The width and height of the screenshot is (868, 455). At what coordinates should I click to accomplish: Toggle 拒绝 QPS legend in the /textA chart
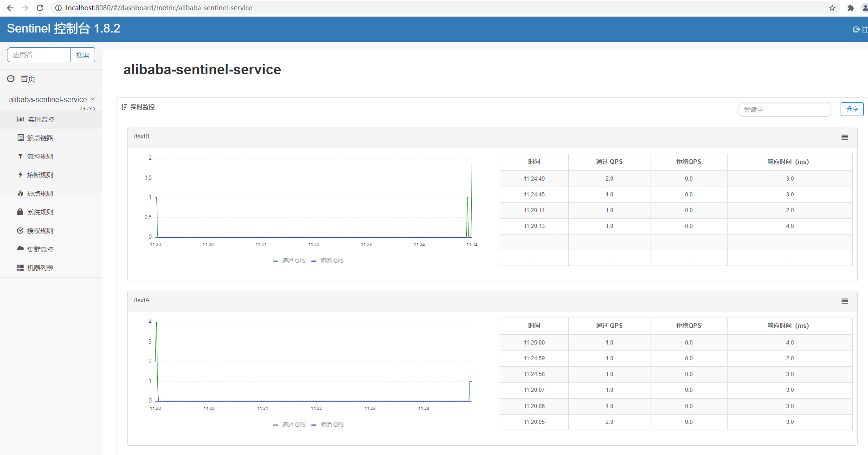pyautogui.click(x=328, y=425)
